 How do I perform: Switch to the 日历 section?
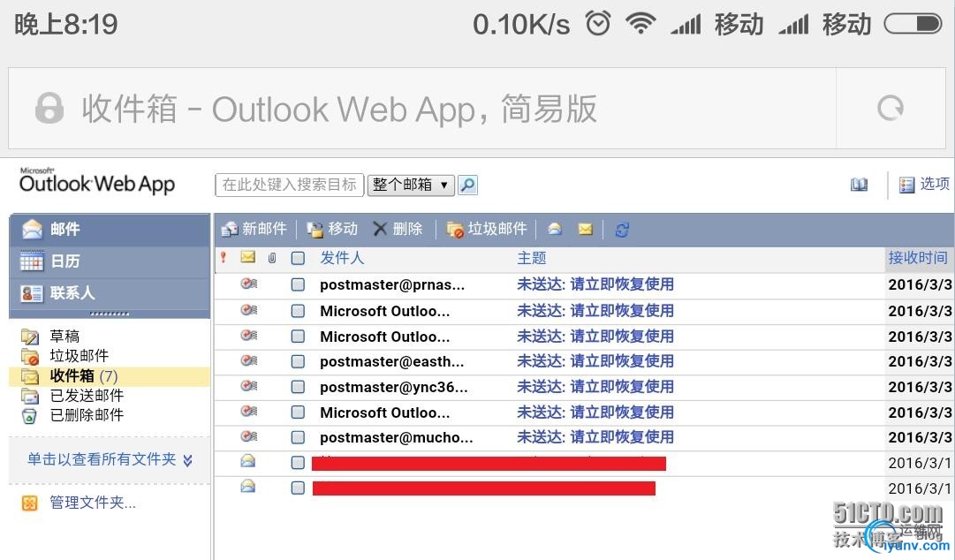(110, 261)
